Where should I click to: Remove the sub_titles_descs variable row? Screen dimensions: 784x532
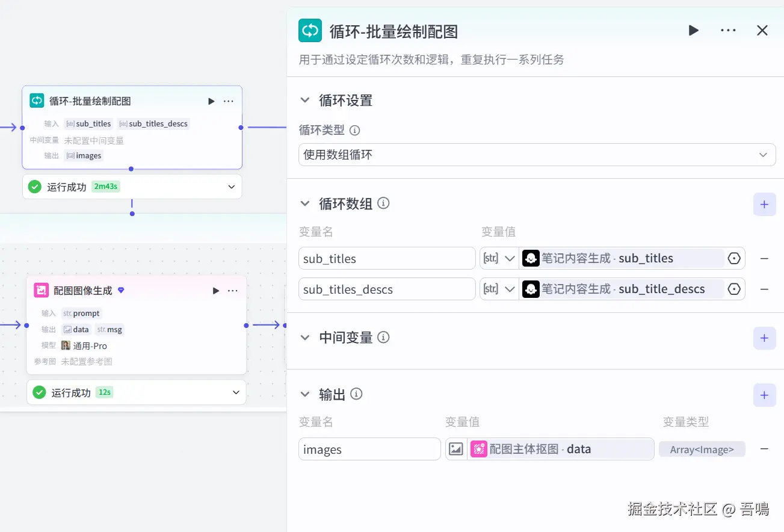pyautogui.click(x=764, y=289)
